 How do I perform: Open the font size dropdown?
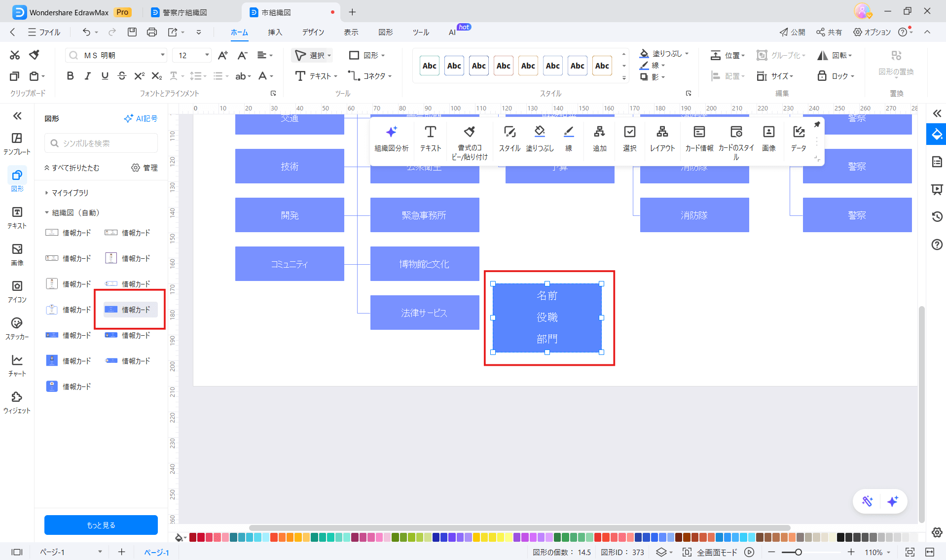point(207,55)
